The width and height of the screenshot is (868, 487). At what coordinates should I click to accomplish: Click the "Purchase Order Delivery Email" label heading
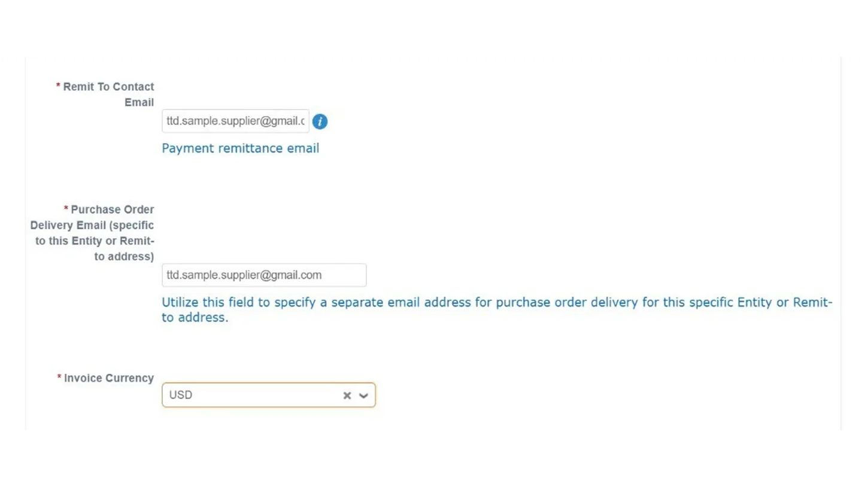[x=112, y=210]
